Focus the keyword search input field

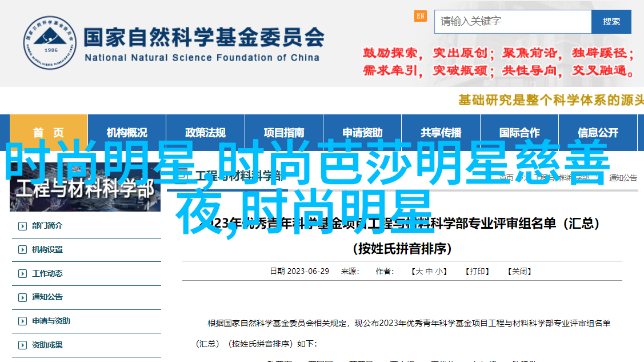pyautogui.click(x=513, y=21)
